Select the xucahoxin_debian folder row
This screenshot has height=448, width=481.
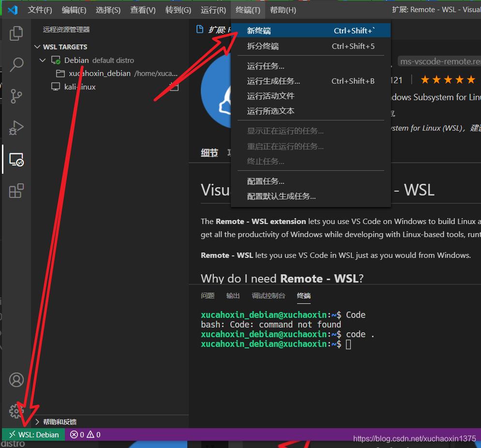pyautogui.click(x=110, y=74)
